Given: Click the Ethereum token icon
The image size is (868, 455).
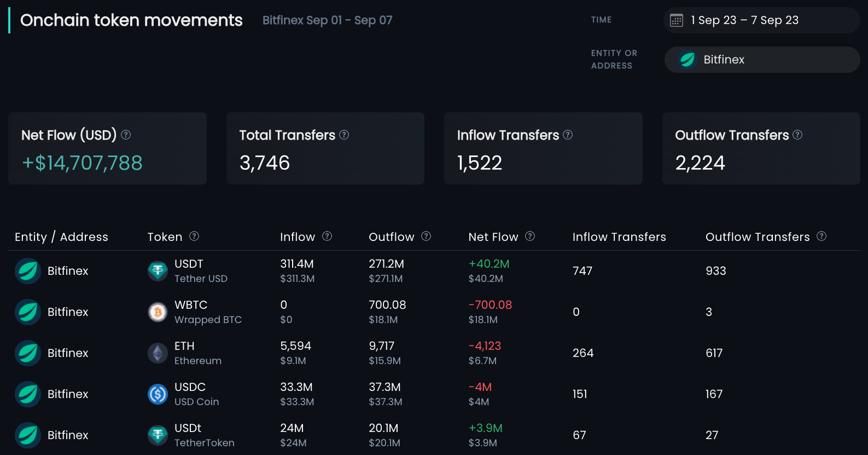Looking at the screenshot, I should pyautogui.click(x=158, y=353).
